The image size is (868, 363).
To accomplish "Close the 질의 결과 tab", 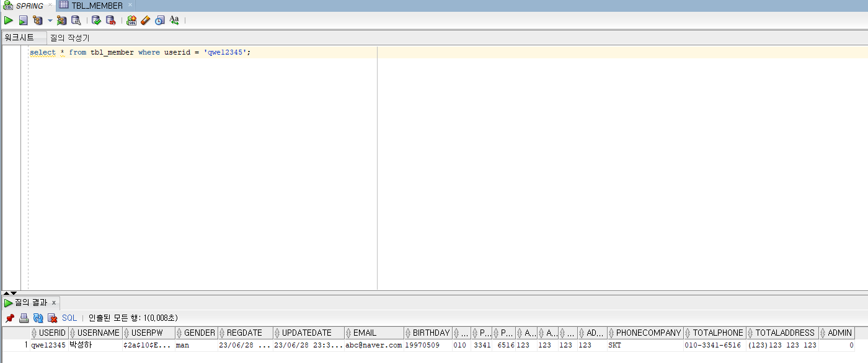I will point(54,303).
